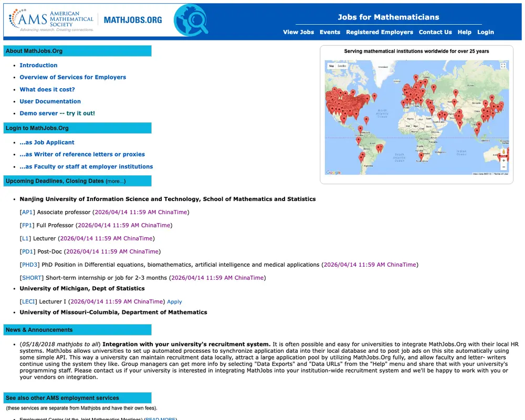This screenshot has width=525, height=420.
Task: Open the Introduction link
Action: click(38, 65)
